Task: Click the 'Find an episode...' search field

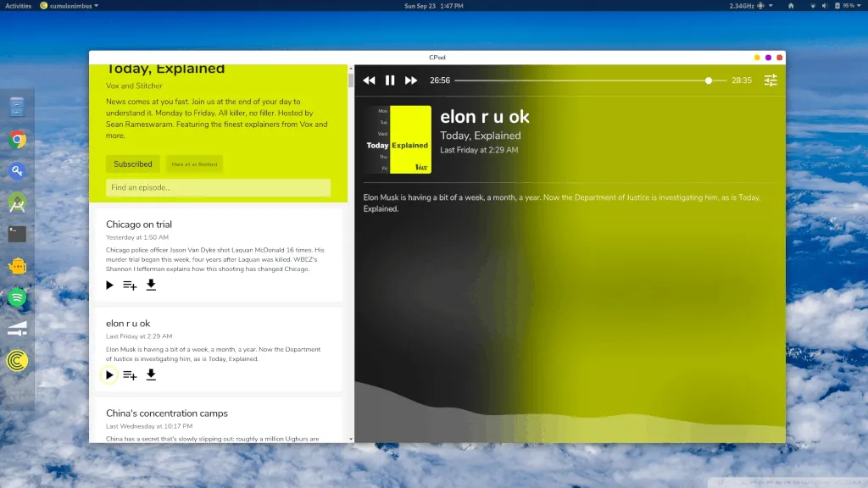Action: (218, 187)
